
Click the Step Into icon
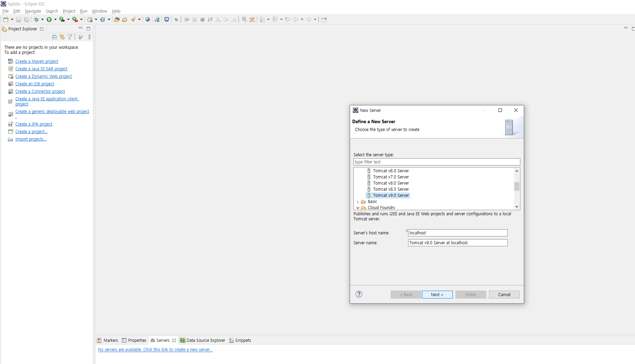click(218, 19)
